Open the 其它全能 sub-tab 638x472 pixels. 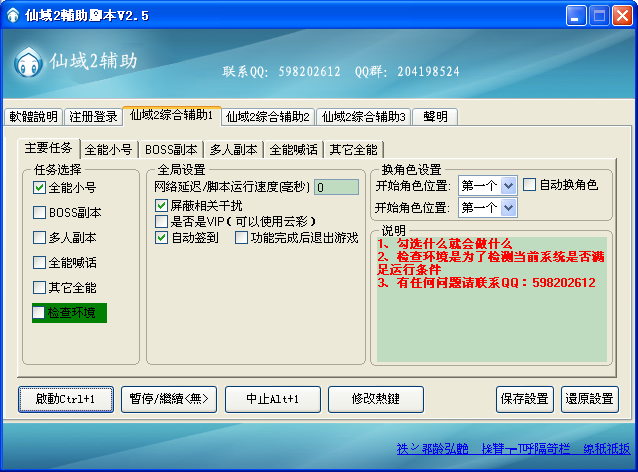354,150
